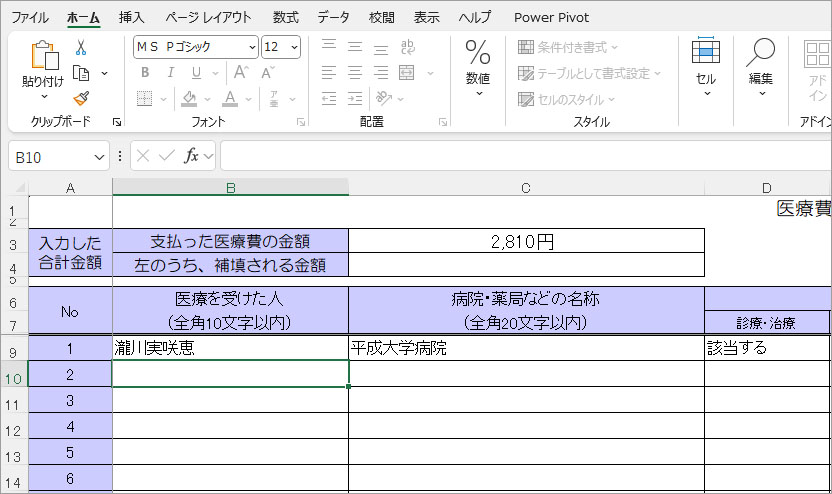Align text to vertical middle
The height and width of the screenshot is (494, 832).
[355, 47]
